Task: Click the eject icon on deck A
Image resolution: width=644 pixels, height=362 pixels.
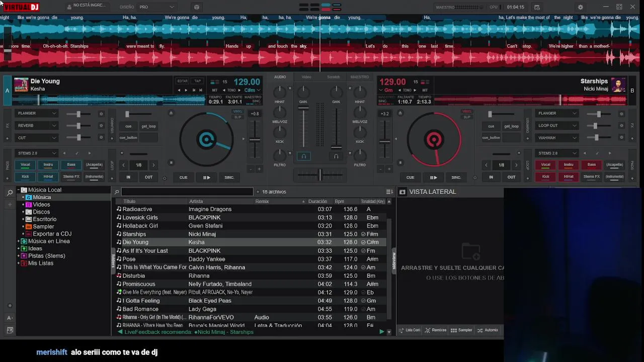Action: coord(171,113)
